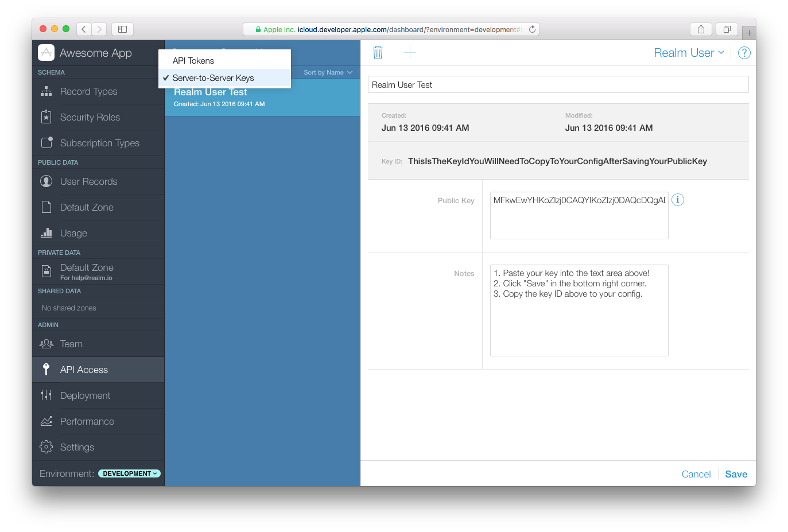Click the private Default Zone lock icon
The width and height of the screenshot is (788, 532).
point(46,271)
